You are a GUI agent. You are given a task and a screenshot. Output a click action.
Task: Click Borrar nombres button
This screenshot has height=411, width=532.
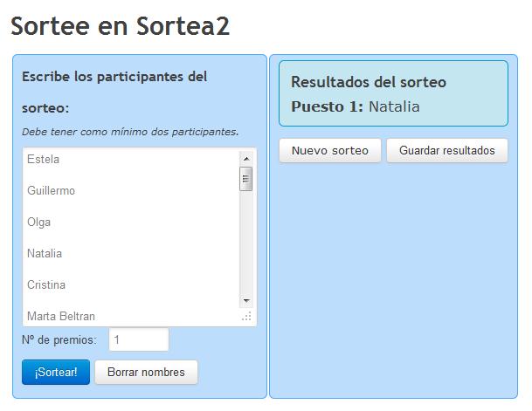(x=146, y=372)
